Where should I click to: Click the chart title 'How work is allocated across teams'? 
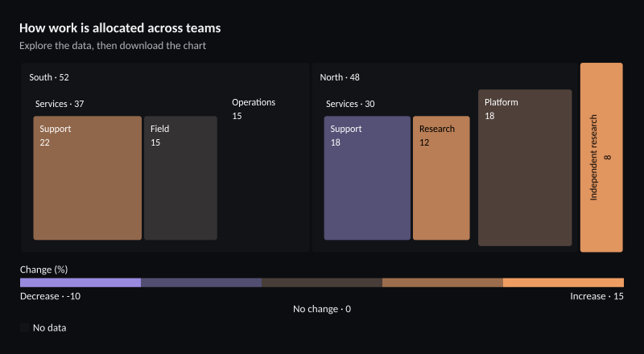pos(120,28)
